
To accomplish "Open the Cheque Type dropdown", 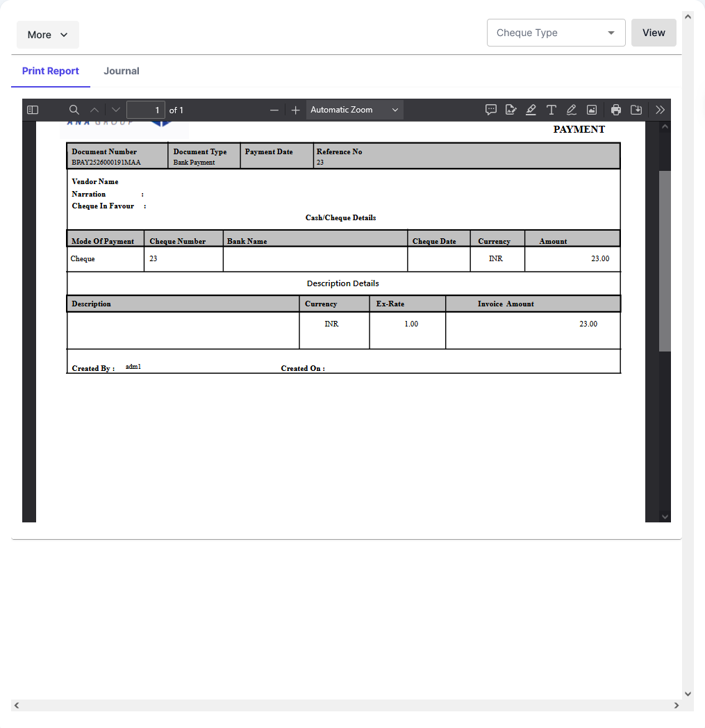I will [x=556, y=33].
